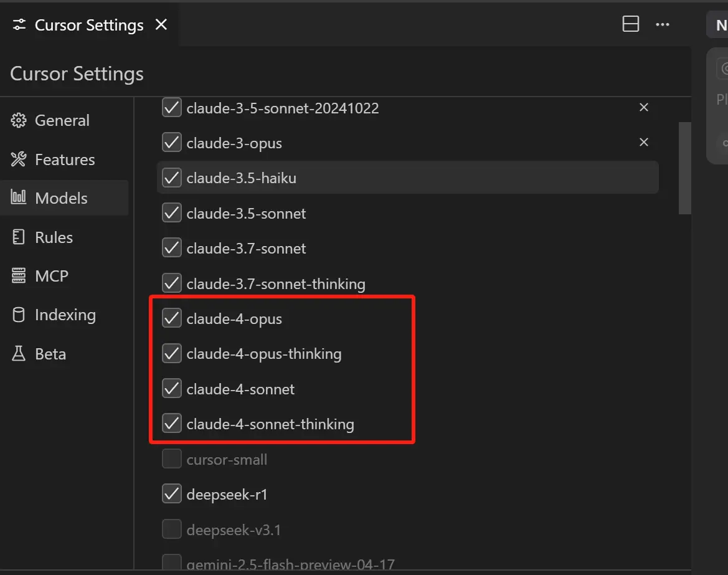Click the split editor layout icon

[630, 24]
